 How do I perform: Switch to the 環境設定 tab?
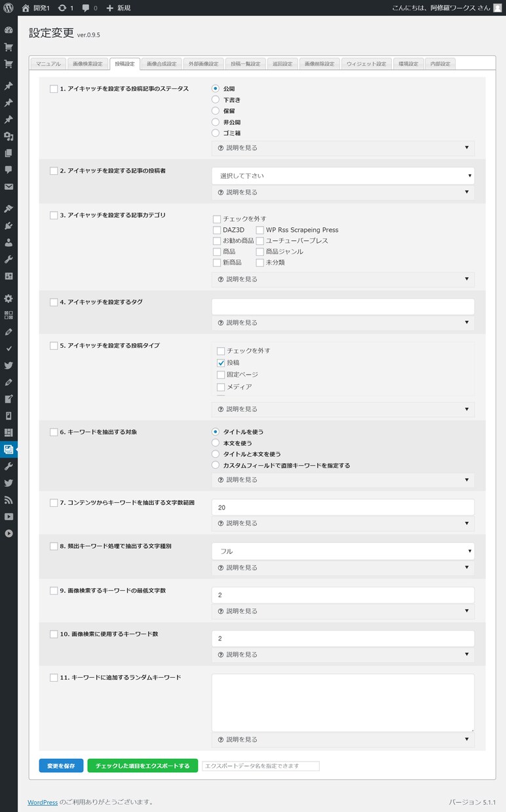(x=408, y=64)
